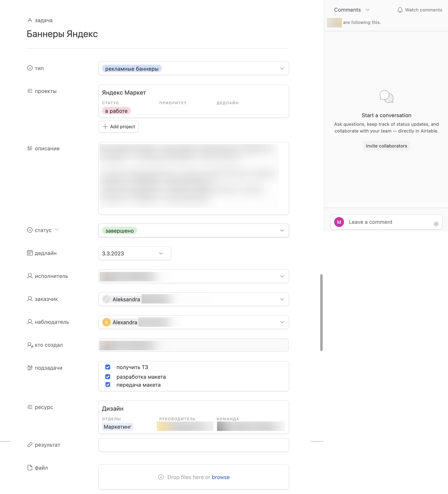Open the тип dropdown with рекламные баннеры
Viewport: 448px width, 494px height.
(x=282, y=68)
